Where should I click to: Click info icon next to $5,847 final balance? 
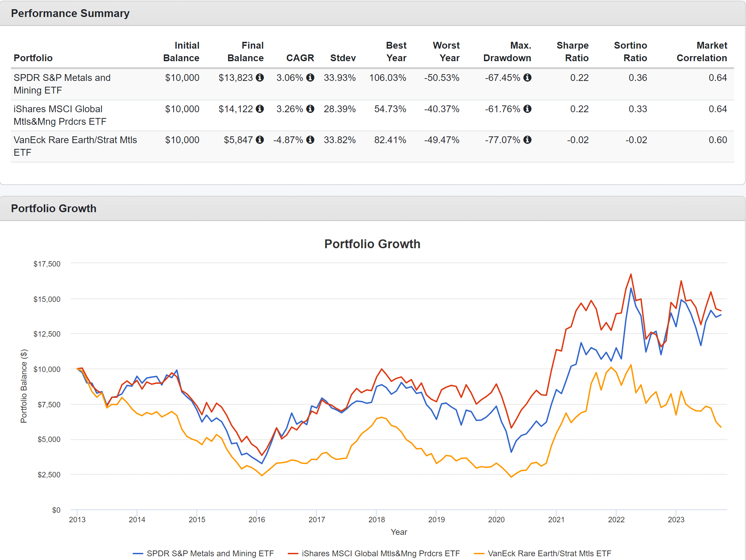point(260,140)
